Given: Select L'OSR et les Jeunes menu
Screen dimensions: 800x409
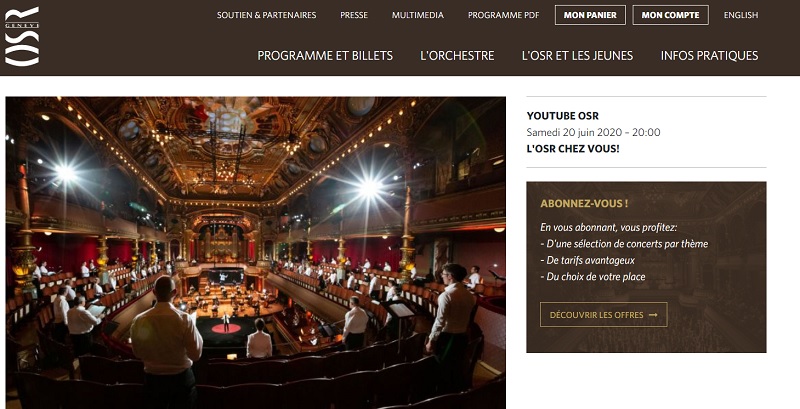Looking at the screenshot, I should pyautogui.click(x=577, y=56).
